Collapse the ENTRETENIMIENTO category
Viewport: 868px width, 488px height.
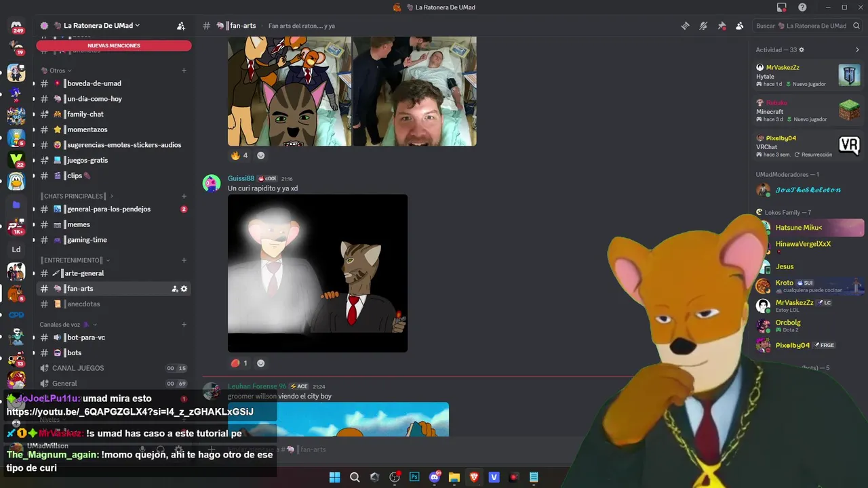(x=75, y=260)
